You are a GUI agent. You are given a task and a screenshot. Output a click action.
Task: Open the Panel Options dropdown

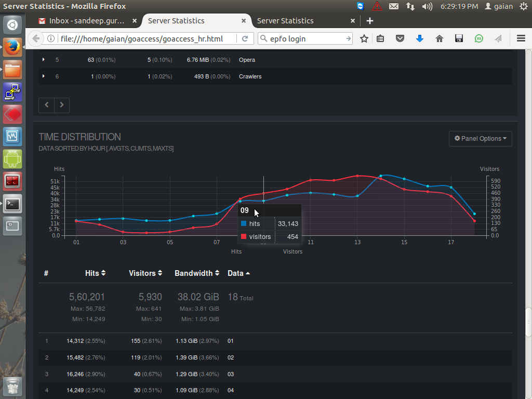(480, 138)
